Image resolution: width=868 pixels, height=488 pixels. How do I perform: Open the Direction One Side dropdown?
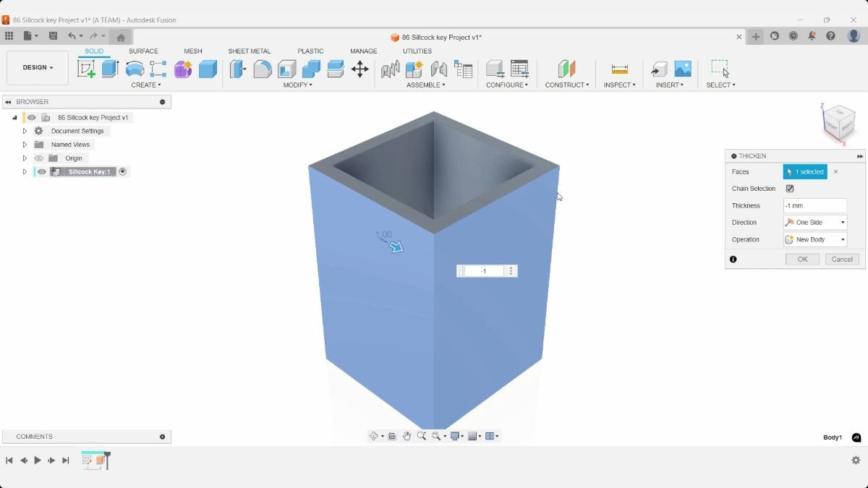(815, 223)
